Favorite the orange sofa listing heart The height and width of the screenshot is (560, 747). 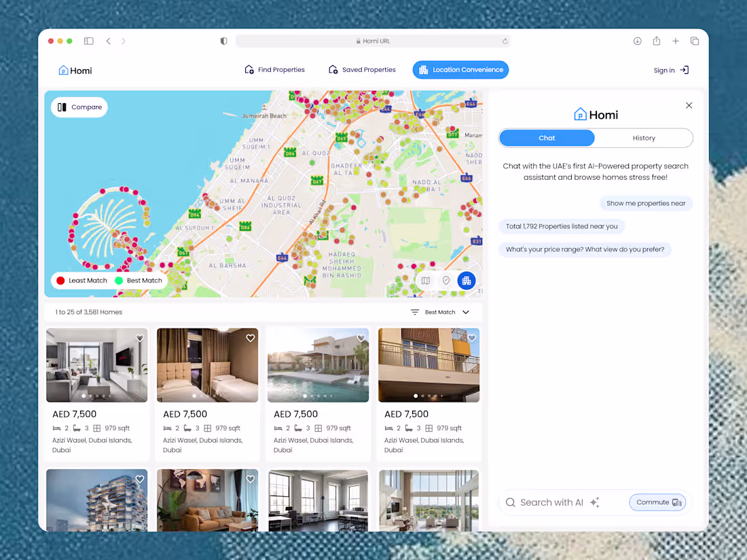coord(250,479)
